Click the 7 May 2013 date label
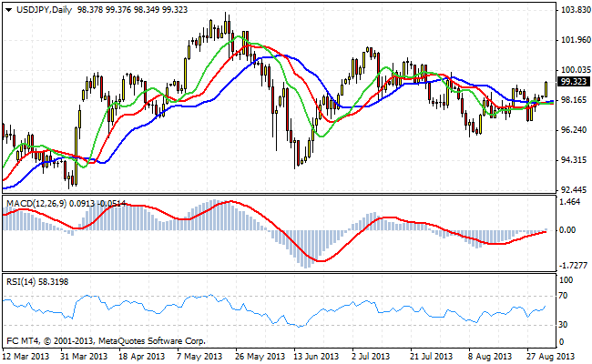The width and height of the screenshot is (592, 364). coord(199,356)
